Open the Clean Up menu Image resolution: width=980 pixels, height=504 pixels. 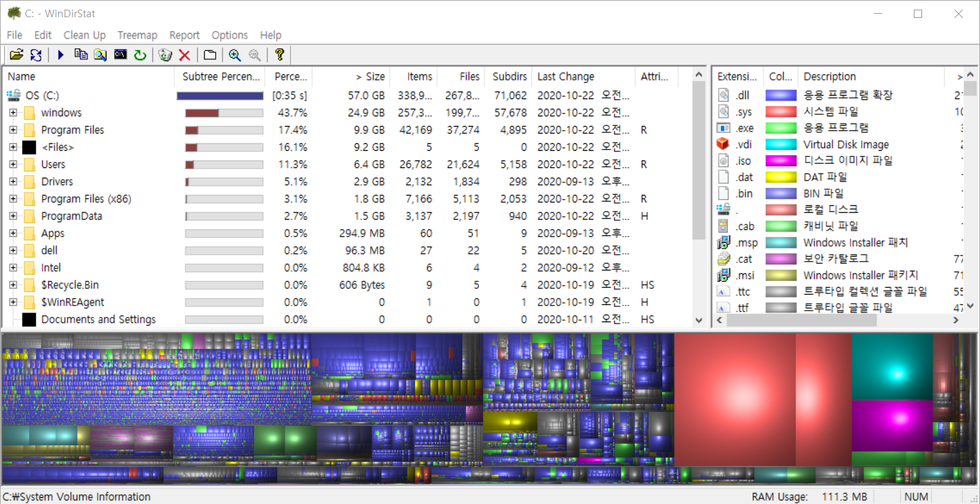coord(85,35)
